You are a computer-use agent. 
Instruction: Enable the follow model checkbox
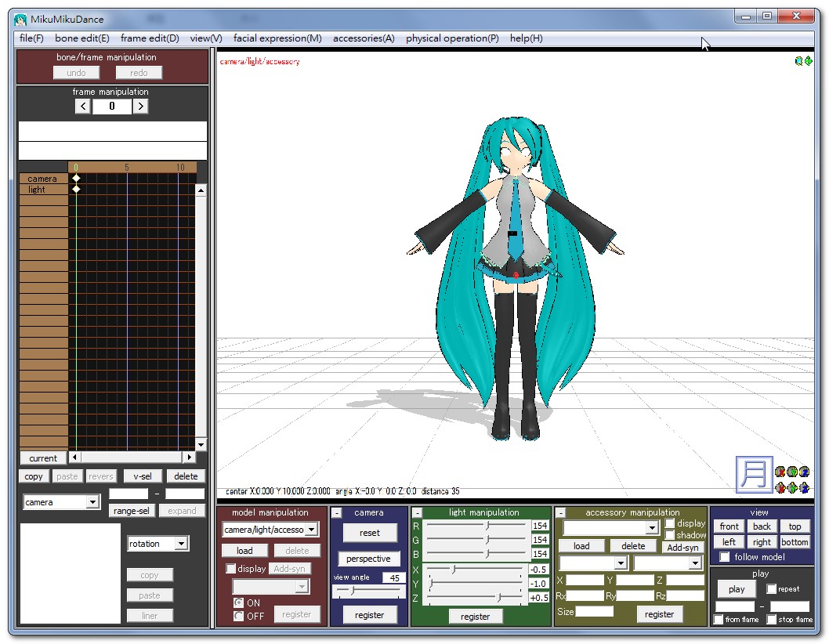click(725, 557)
